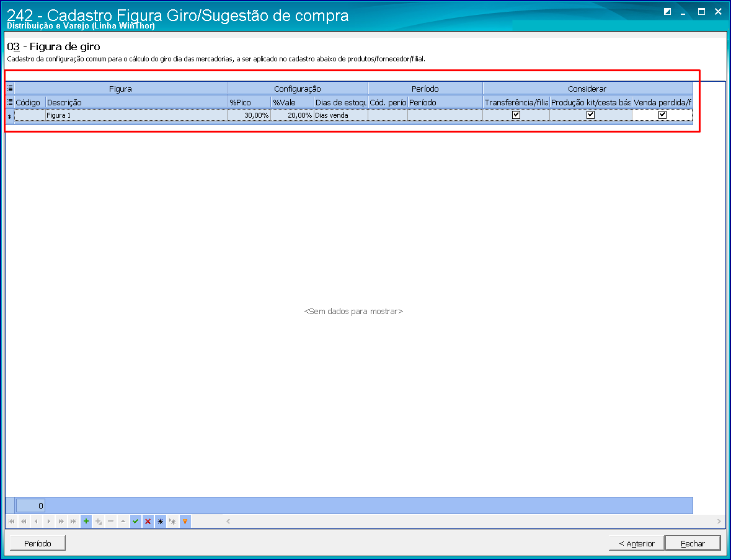731x560 pixels.
Task: Click the footer record count showing 0
Action: click(31, 505)
